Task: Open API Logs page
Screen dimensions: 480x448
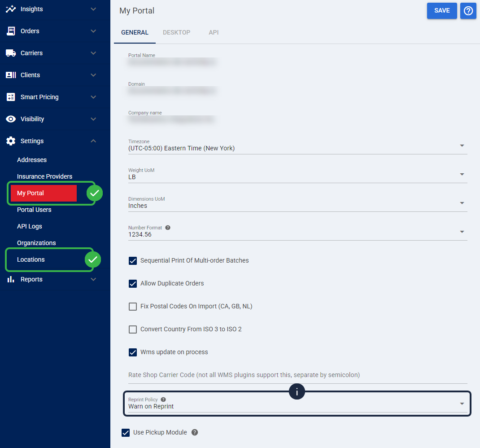Action: [x=30, y=226]
